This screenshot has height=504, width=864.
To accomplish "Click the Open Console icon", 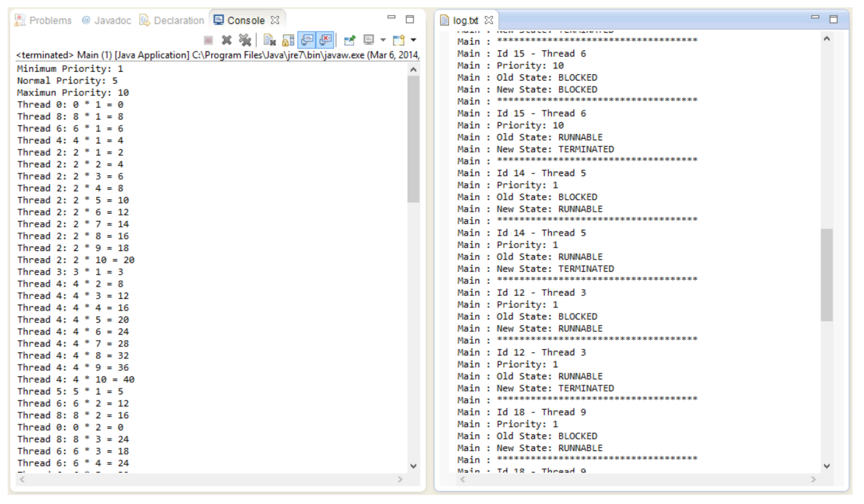I will (x=399, y=40).
